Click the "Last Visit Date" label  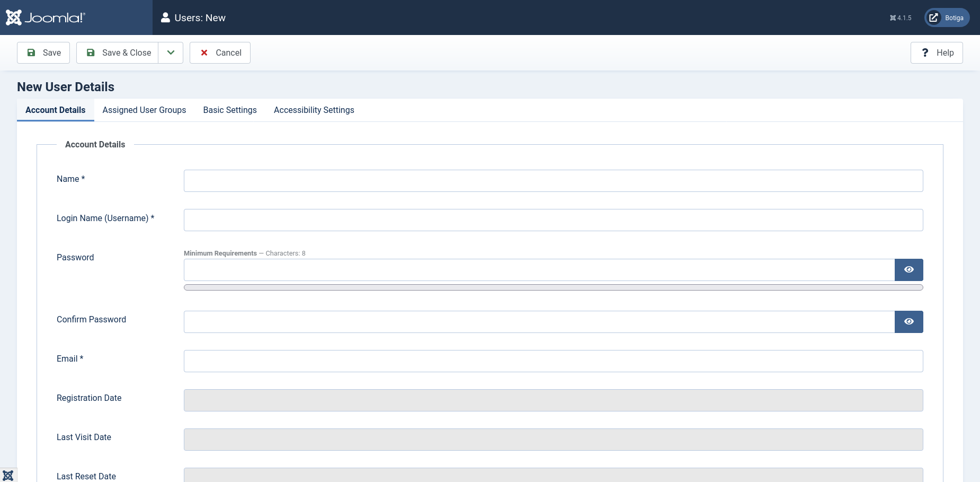(x=84, y=437)
